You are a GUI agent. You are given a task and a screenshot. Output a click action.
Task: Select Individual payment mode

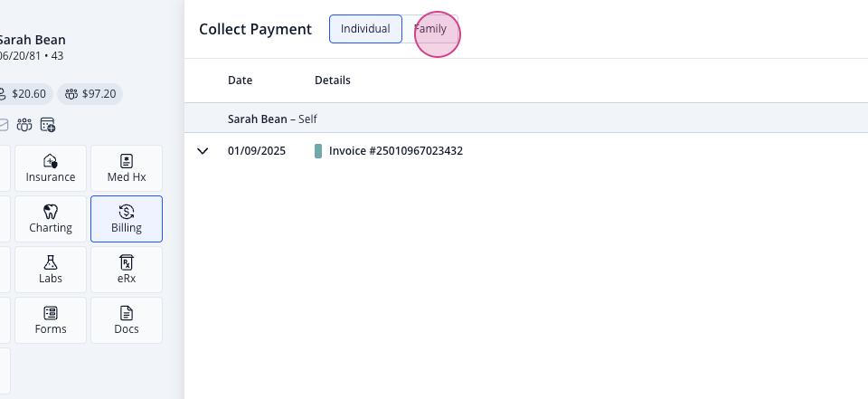point(365,29)
